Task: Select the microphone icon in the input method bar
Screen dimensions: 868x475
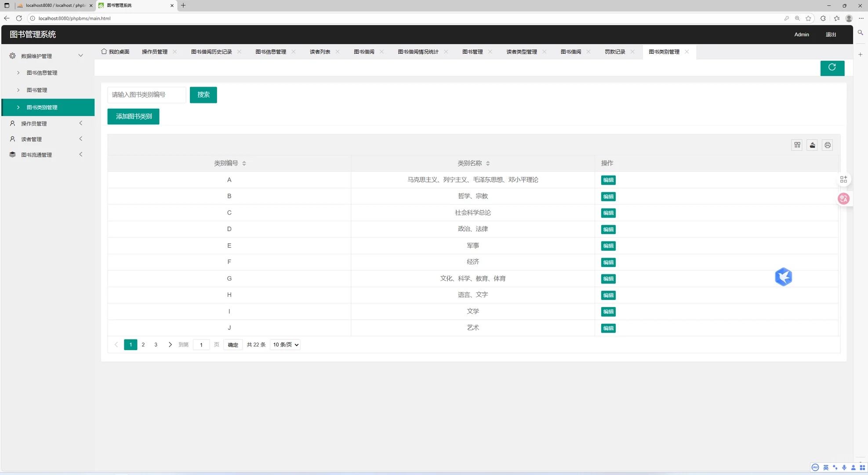Action: pyautogui.click(x=844, y=468)
